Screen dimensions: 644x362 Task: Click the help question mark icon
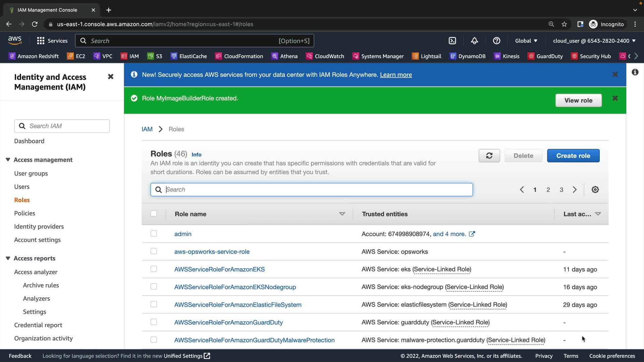[496, 41]
